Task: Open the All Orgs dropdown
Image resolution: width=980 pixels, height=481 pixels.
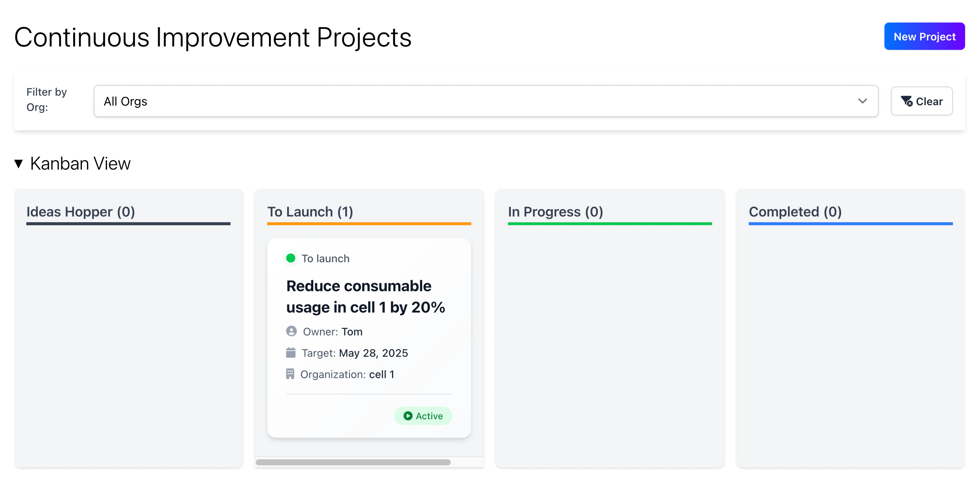Action: [x=485, y=101]
